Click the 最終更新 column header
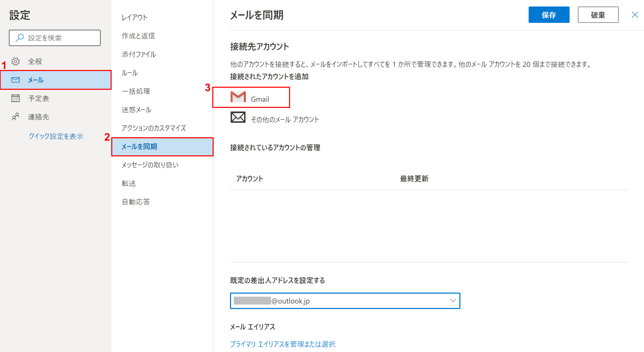This screenshot has width=644, height=352. (414, 179)
